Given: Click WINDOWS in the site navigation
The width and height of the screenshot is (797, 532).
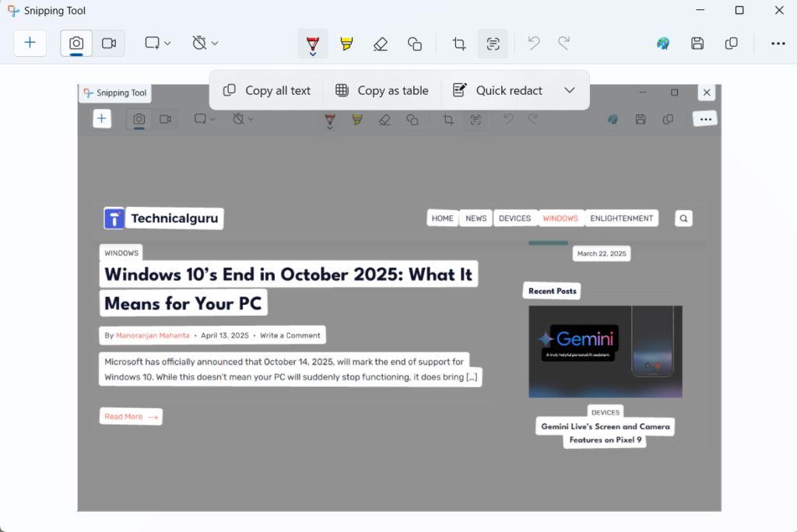Looking at the screenshot, I should (560, 218).
